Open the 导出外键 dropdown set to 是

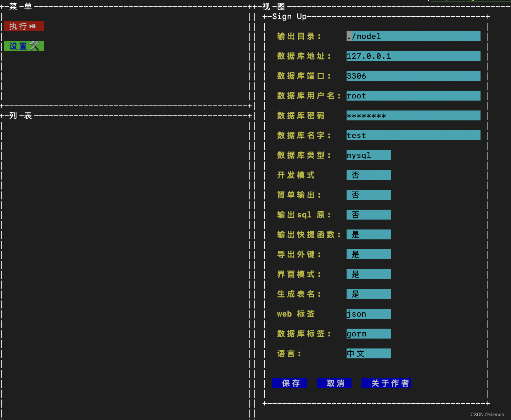(369, 254)
